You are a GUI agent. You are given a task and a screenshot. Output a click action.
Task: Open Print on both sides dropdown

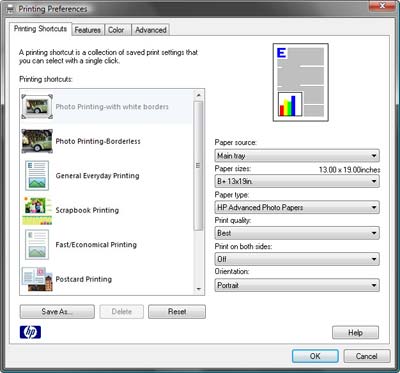click(297, 259)
